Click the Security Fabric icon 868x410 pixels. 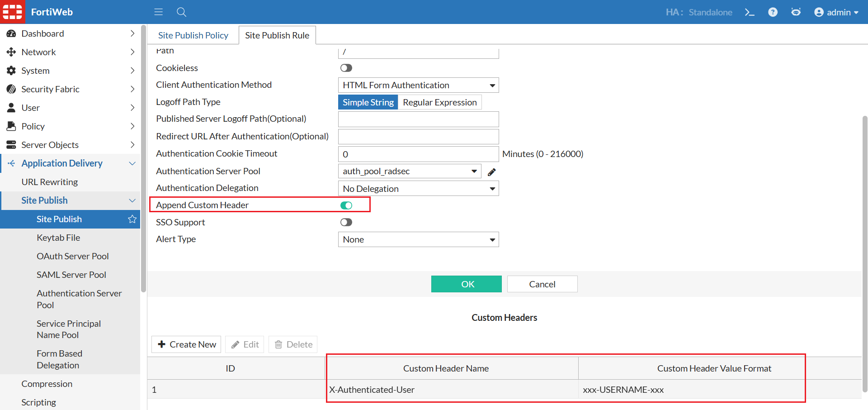(x=11, y=89)
